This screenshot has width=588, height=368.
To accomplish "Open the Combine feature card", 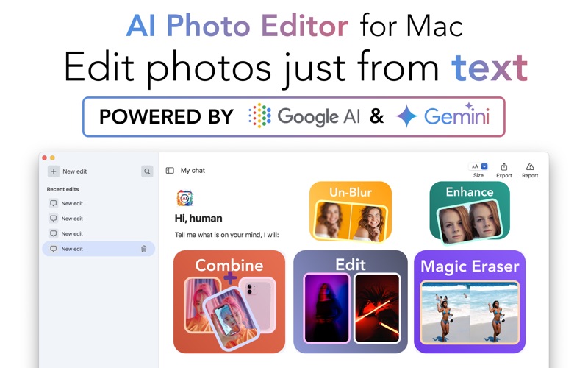I will pos(229,302).
